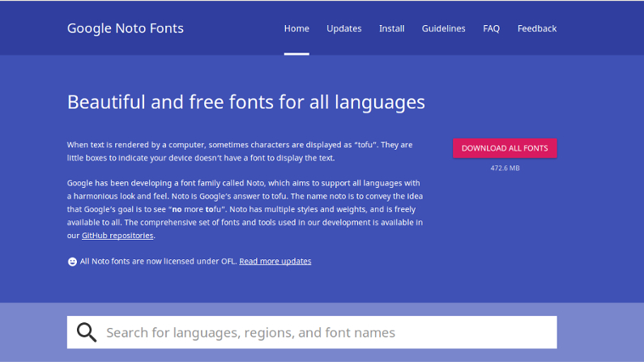Viewport: 644px width, 362px height.
Task: Click the smiley face icon by the OFL notice
Action: coord(72,262)
